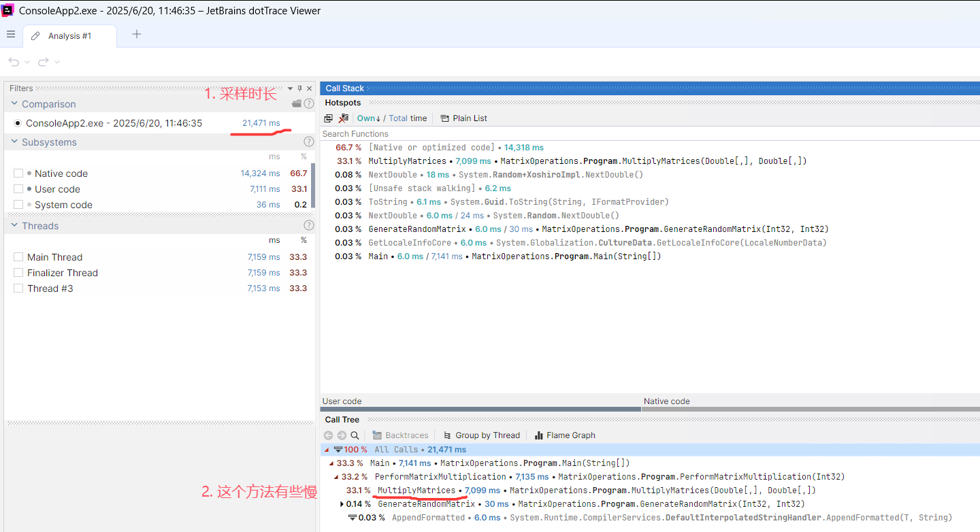Click the red-crossed Hotspots toolbar icon
This screenshot has height=532, width=980.
pyautogui.click(x=344, y=118)
